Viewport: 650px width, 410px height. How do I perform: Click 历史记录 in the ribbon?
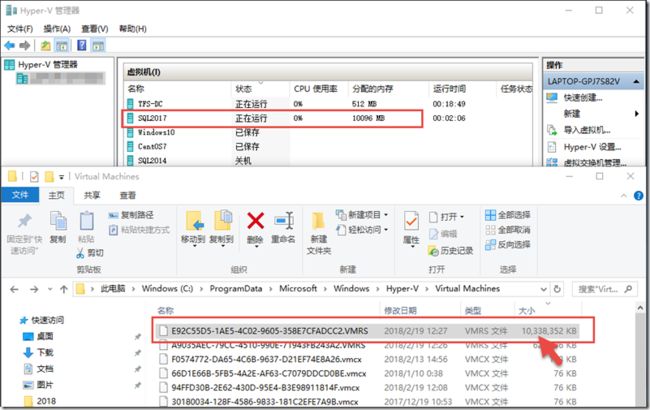[451, 251]
